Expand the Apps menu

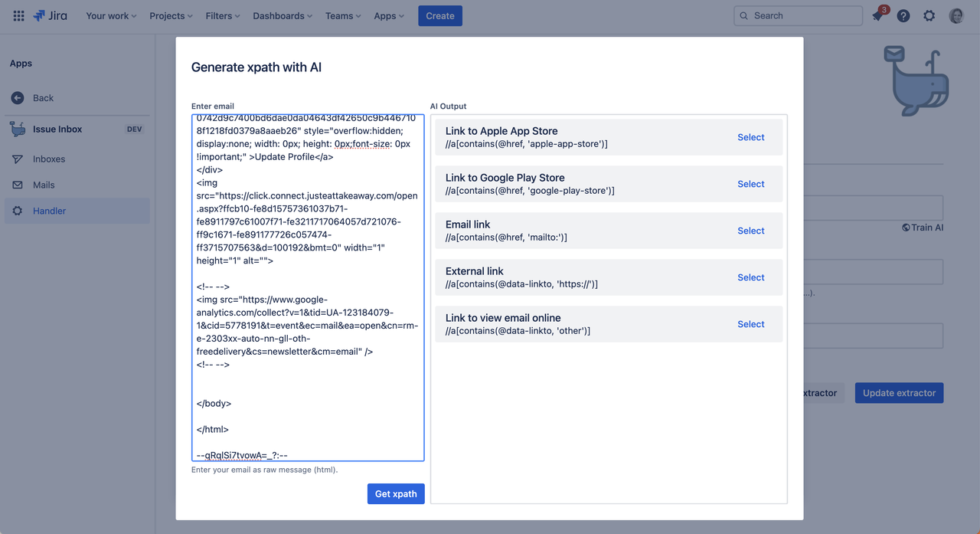click(389, 15)
